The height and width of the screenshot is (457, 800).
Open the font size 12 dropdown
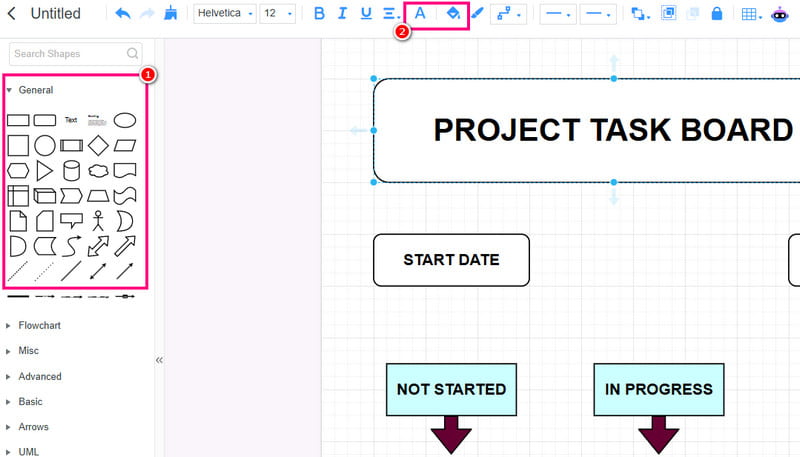tap(278, 13)
